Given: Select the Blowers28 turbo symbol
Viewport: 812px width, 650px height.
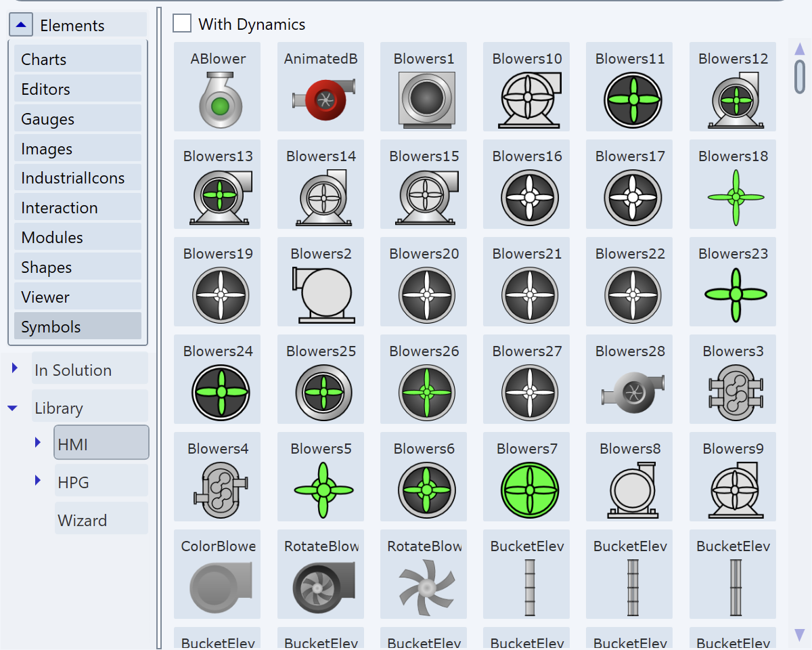Looking at the screenshot, I should tap(629, 379).
